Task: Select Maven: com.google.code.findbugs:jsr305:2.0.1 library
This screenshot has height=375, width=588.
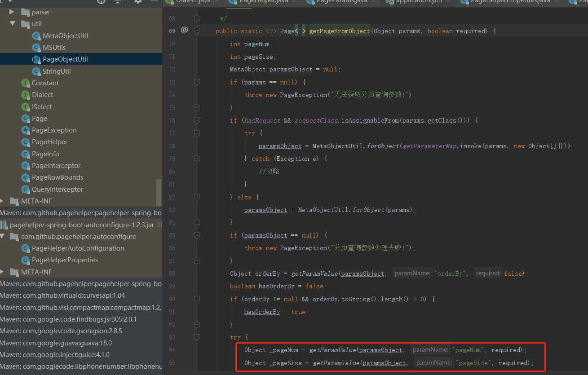Action: [x=68, y=319]
